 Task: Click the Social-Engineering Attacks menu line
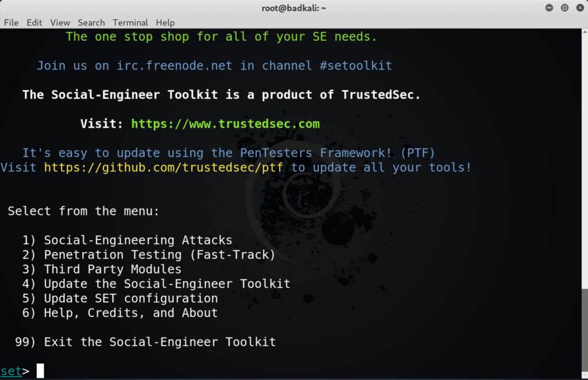tap(127, 240)
